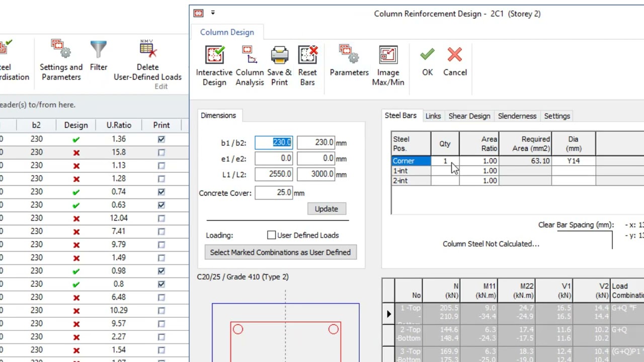Select the Dimensions tab
This screenshot has width=644, height=362.
point(218,116)
